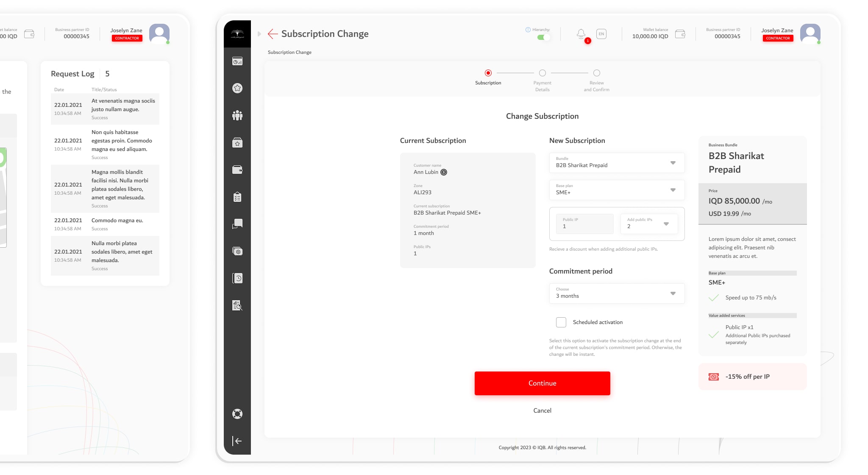Click the lifebuoy support icon
The height and width of the screenshot is (475, 868).
point(237,414)
